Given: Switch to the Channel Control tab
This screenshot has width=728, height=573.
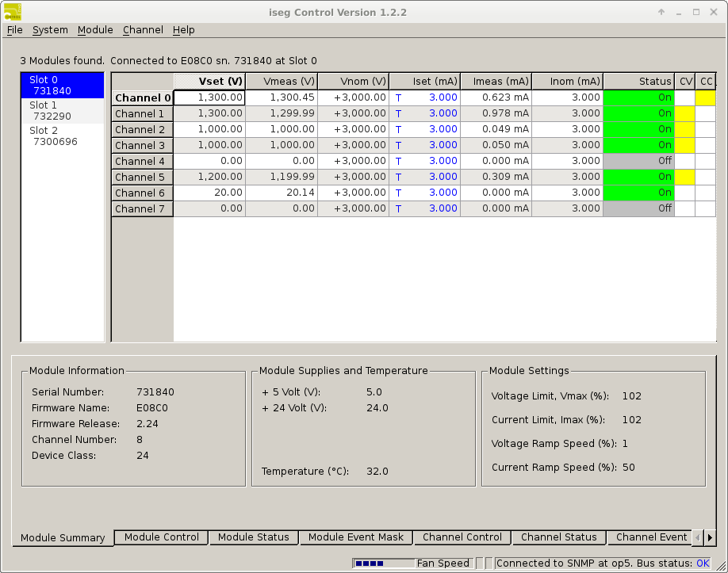Looking at the screenshot, I should point(462,537).
